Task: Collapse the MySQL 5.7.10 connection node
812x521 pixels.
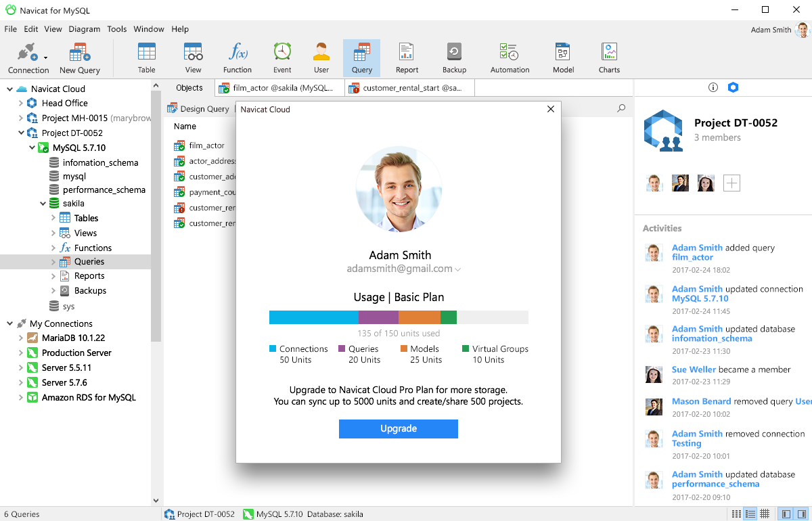Action: coord(32,148)
